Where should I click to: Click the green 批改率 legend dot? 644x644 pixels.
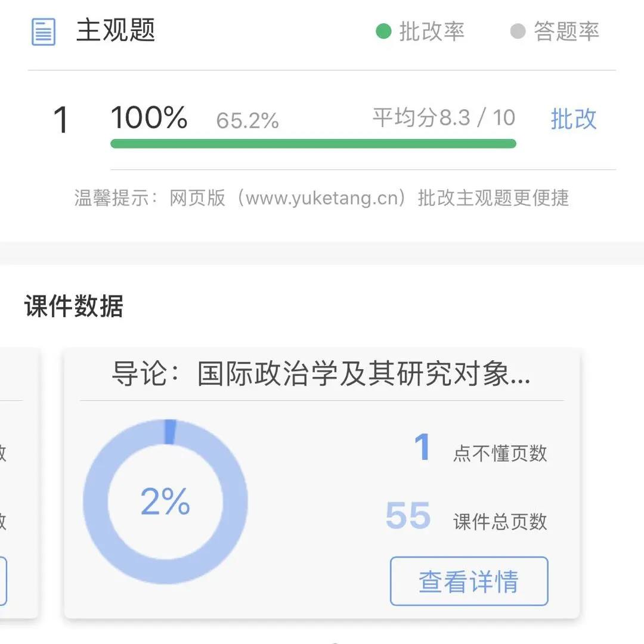click(383, 31)
